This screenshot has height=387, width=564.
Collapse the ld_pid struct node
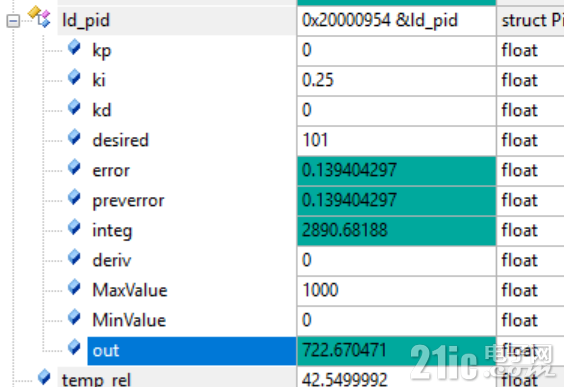pyautogui.click(x=13, y=21)
